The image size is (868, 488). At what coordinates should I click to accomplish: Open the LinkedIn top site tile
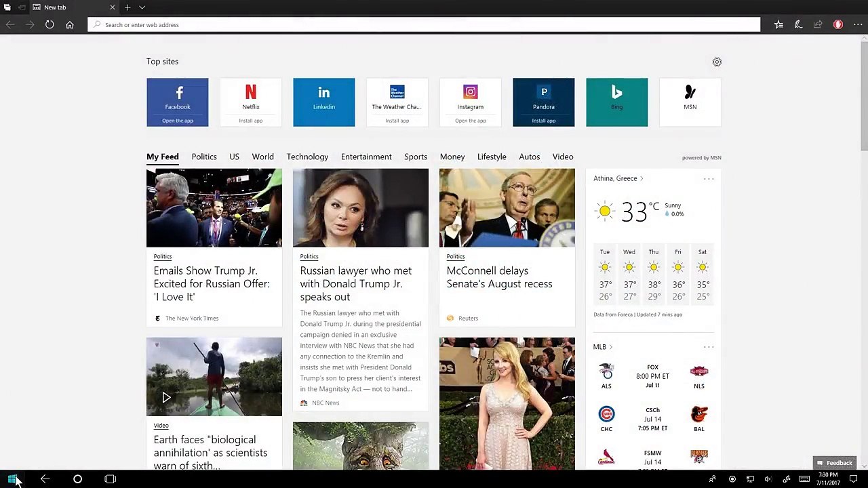(324, 102)
